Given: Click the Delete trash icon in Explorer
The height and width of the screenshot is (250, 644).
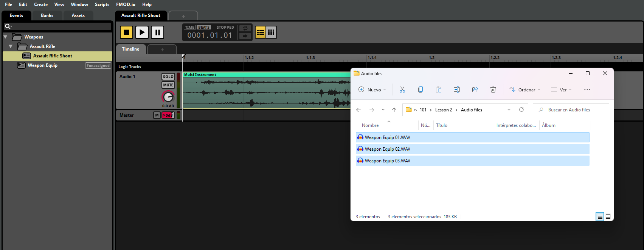Looking at the screenshot, I should point(493,90).
